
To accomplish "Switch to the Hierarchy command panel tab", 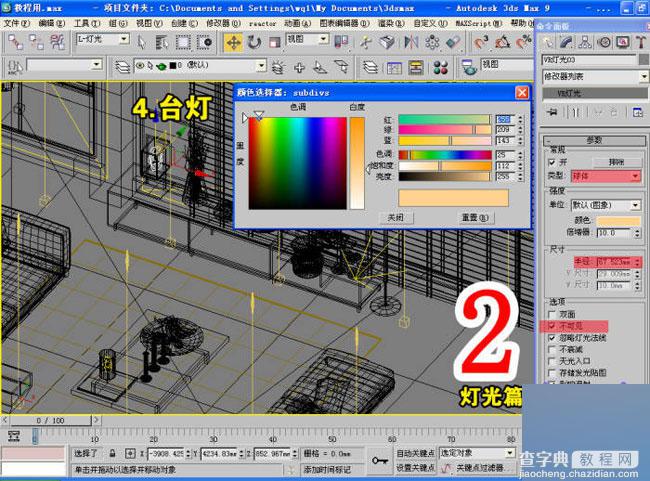I will [x=585, y=42].
